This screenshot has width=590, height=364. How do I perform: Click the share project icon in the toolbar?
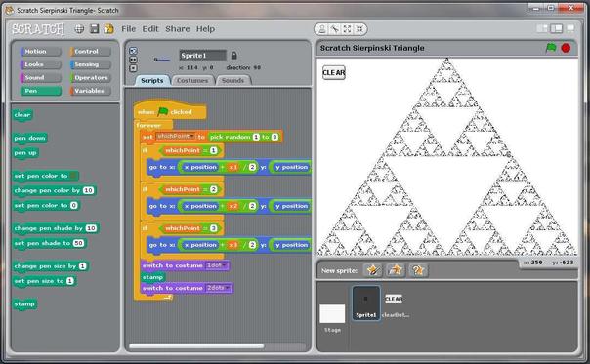click(x=109, y=29)
